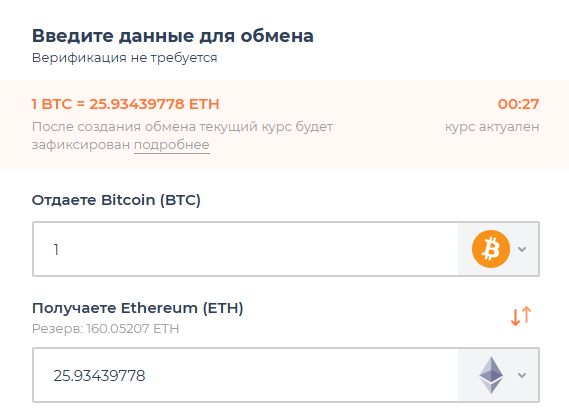Screen dimensions: 569x413
Task: Click the Ethereum diamond logo icon
Action: pyautogui.click(x=491, y=375)
